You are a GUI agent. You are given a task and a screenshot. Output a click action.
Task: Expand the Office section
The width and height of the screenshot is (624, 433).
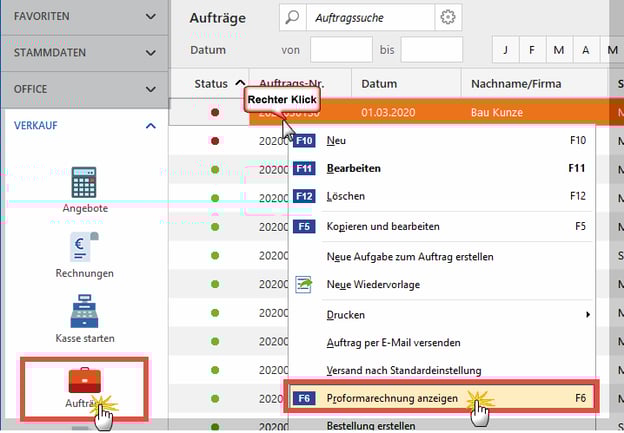coord(151,89)
